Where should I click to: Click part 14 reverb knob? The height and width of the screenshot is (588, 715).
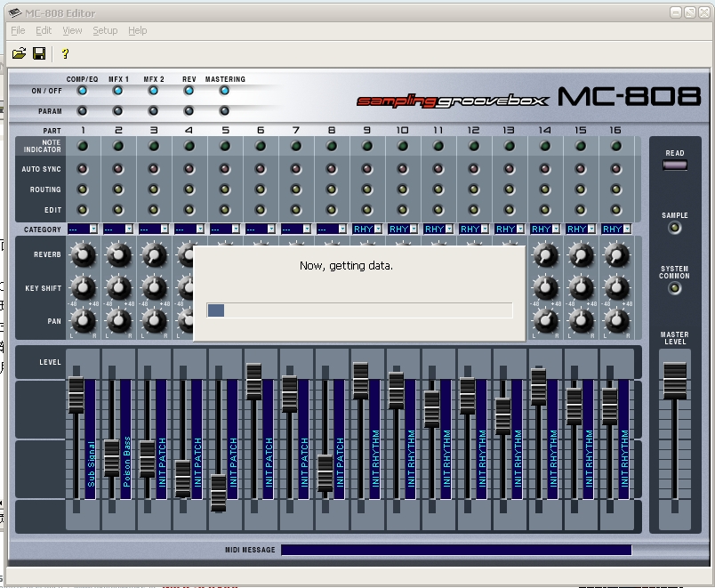pyautogui.click(x=545, y=255)
